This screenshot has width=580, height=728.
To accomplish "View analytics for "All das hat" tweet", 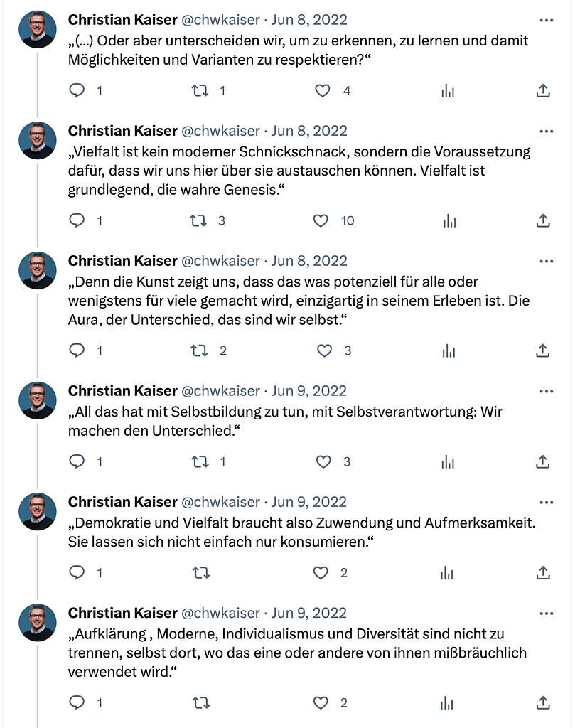I will 449,462.
